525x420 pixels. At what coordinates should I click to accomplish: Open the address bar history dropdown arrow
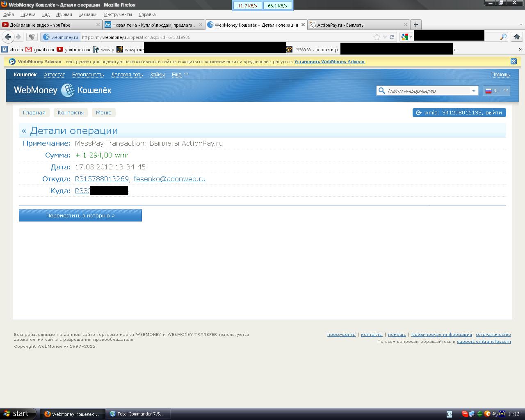click(x=385, y=37)
